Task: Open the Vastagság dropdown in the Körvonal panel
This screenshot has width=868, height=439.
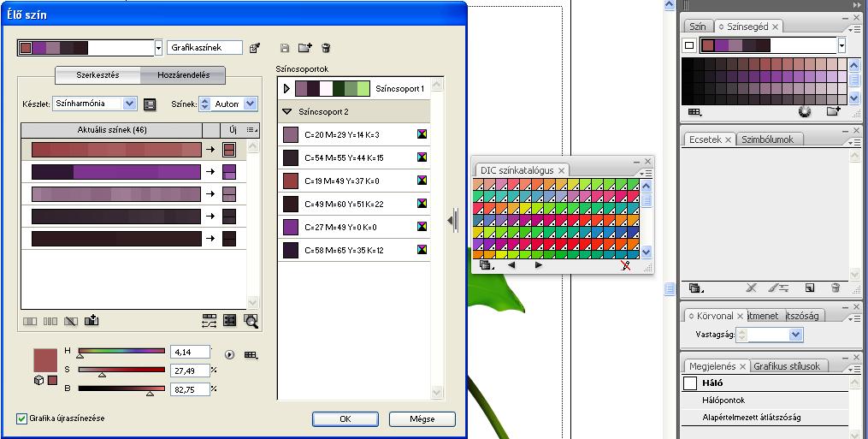Action: click(x=795, y=335)
